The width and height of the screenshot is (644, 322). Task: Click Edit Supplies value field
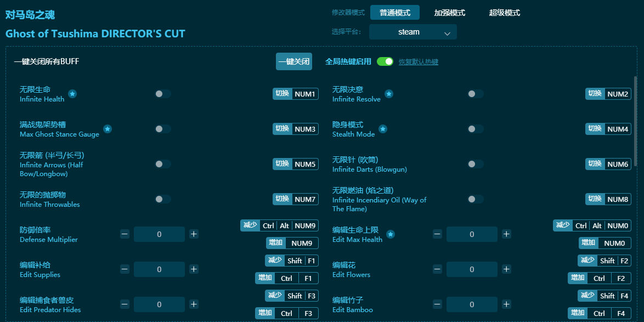tap(160, 269)
